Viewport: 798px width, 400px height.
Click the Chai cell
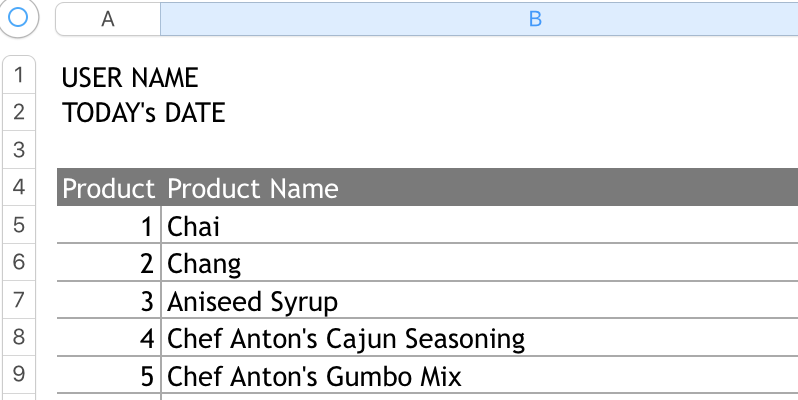[x=194, y=226]
